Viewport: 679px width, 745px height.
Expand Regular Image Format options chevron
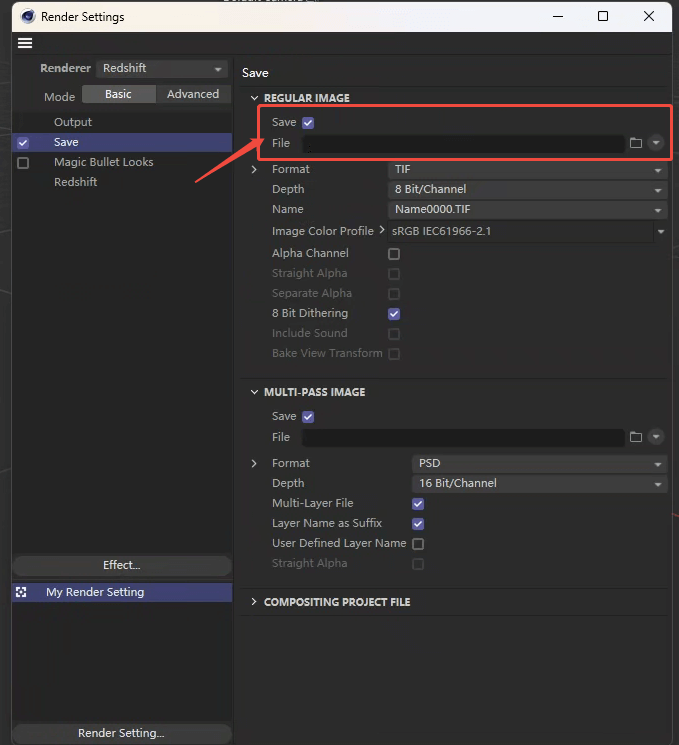[254, 169]
